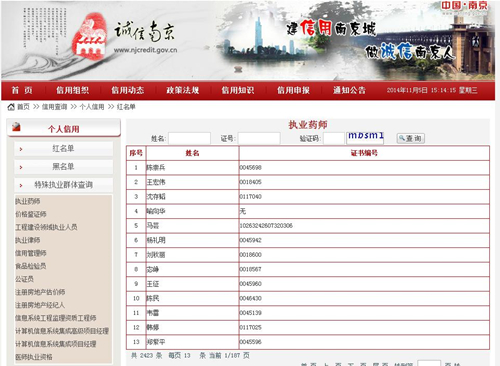The image size is (500, 366).
Task: Focus the 姓名 search input field
Action: 189,138
